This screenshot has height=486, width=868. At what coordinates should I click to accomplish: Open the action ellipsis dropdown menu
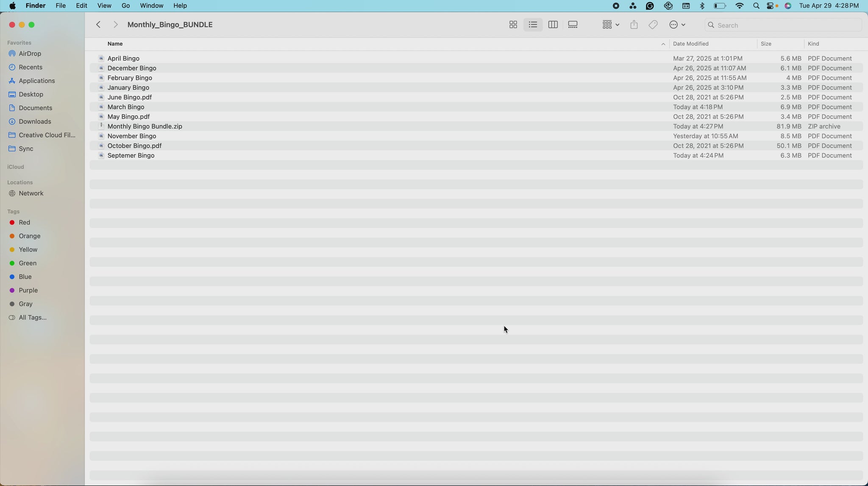click(677, 25)
